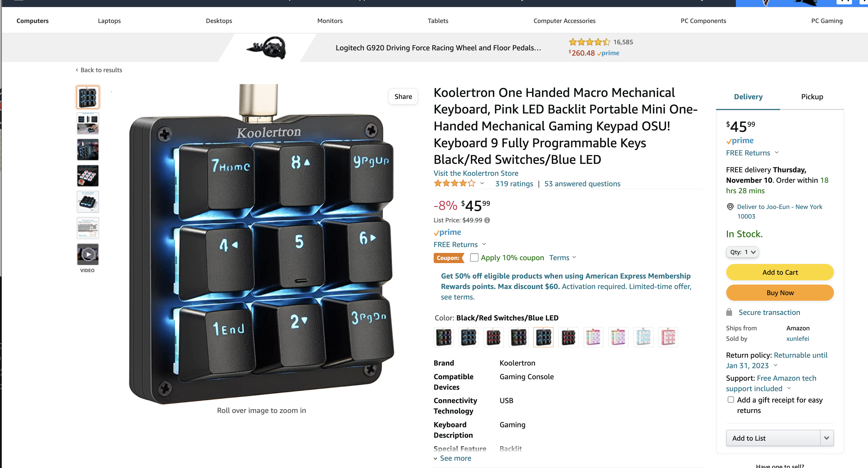Open the Qty quantity dropdown

tap(742, 252)
